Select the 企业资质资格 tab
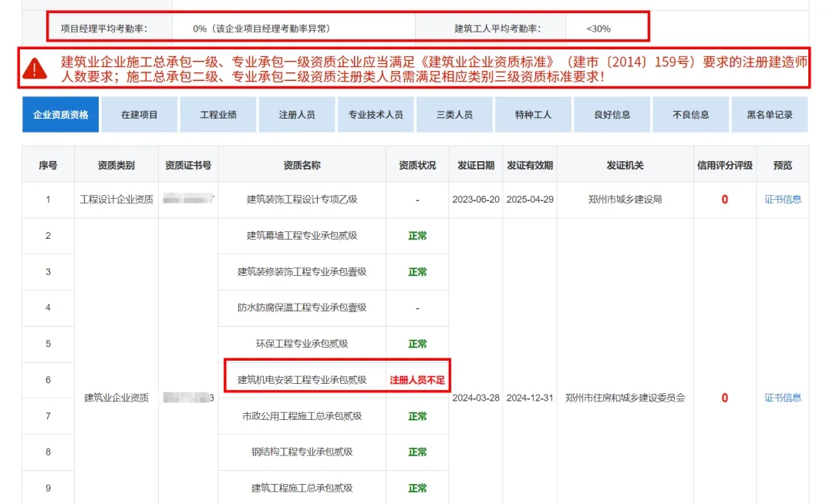This screenshot has width=833, height=504. [x=61, y=115]
